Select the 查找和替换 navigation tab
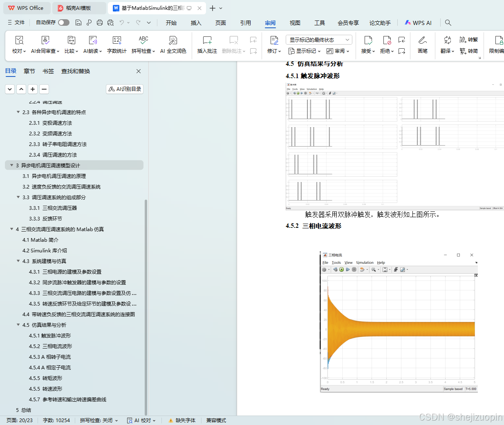The height and width of the screenshot is (425, 504). [76, 71]
